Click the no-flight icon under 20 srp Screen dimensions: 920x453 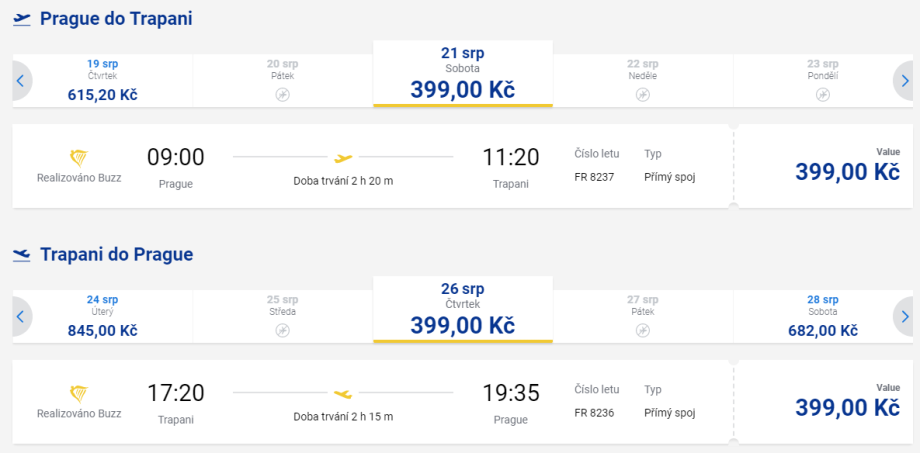click(x=282, y=95)
